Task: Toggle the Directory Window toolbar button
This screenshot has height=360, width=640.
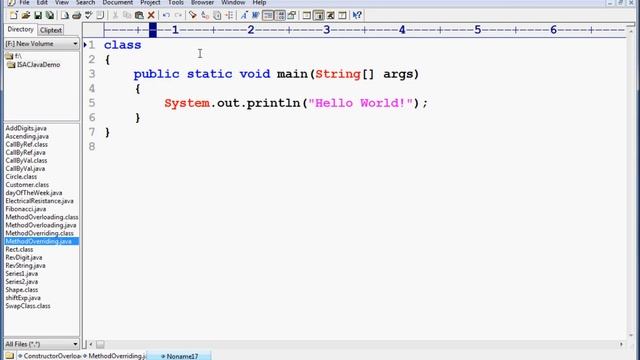Action: [x=319, y=16]
